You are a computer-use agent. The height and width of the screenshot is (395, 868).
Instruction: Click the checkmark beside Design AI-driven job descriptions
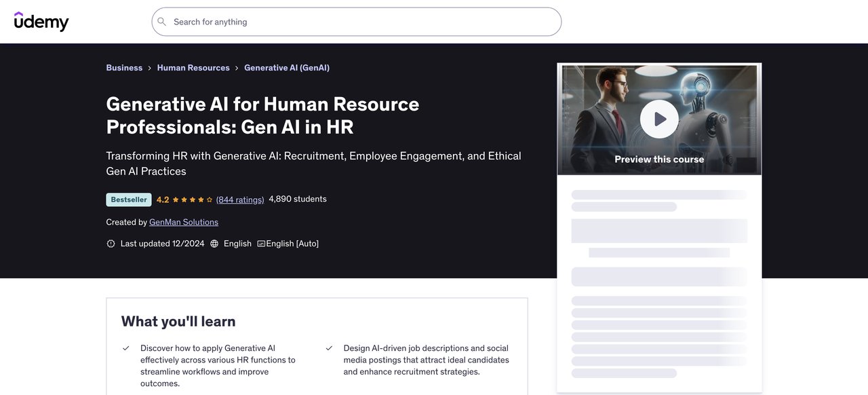[329, 348]
